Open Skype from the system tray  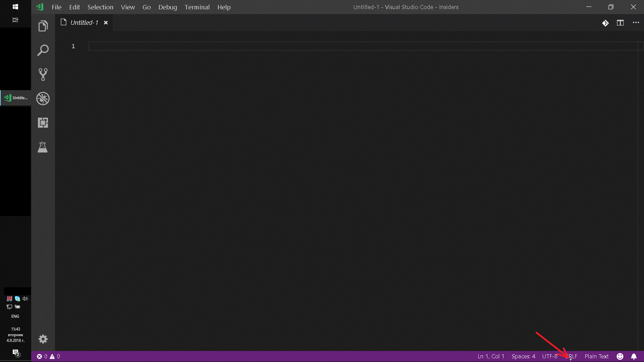[17, 298]
